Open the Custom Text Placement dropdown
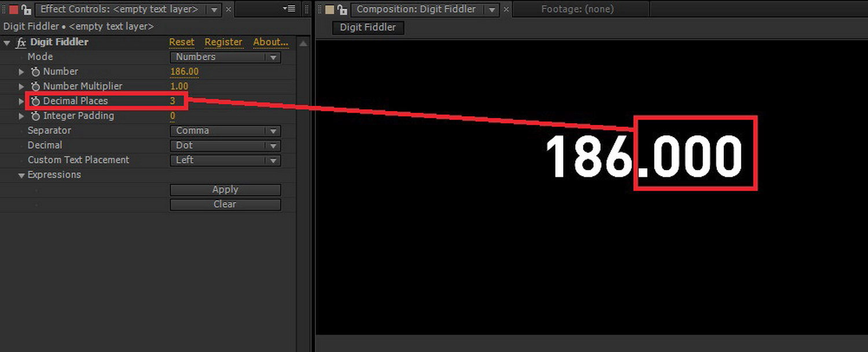 pyautogui.click(x=225, y=160)
